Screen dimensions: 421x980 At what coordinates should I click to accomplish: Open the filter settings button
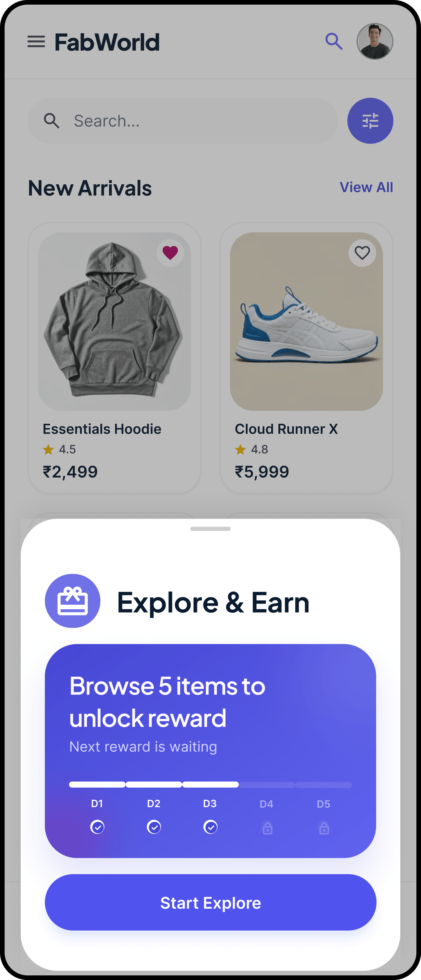coord(370,120)
